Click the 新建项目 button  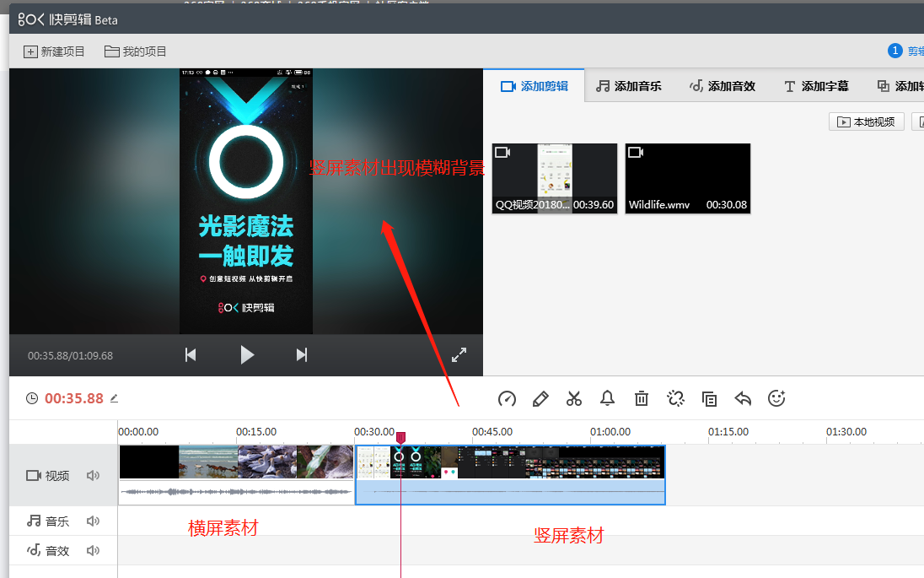pos(55,51)
